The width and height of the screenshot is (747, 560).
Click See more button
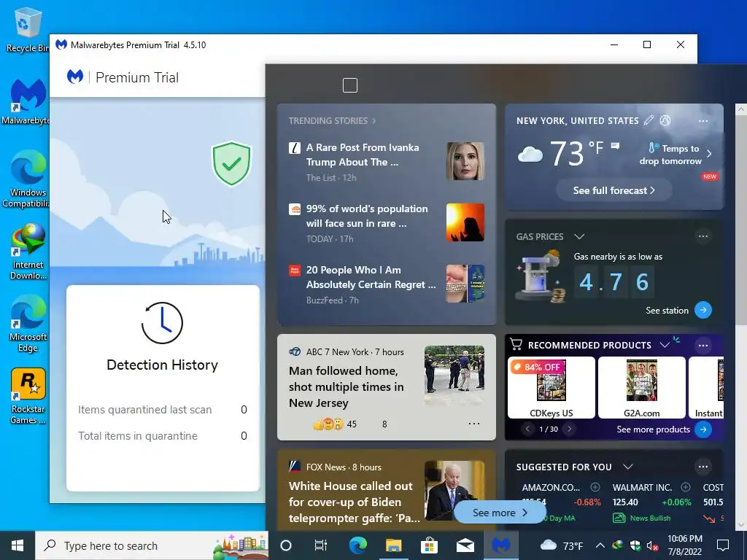[499, 513]
